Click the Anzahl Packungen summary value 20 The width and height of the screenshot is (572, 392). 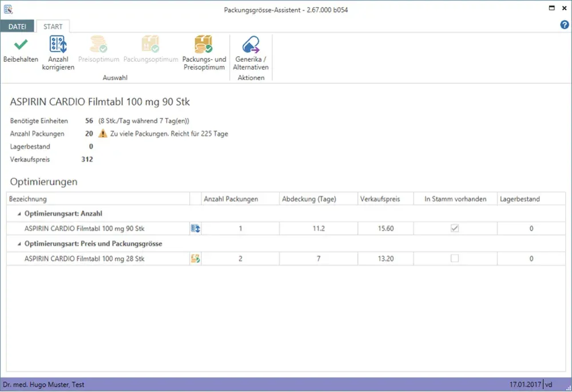89,133
